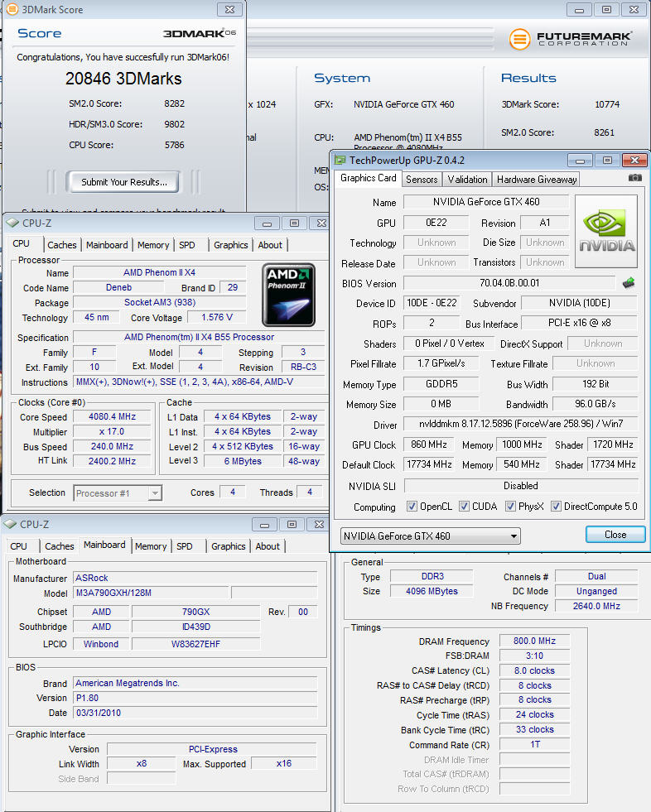
Task: Click the Futuremark Corporation logo
Action: coord(570,39)
